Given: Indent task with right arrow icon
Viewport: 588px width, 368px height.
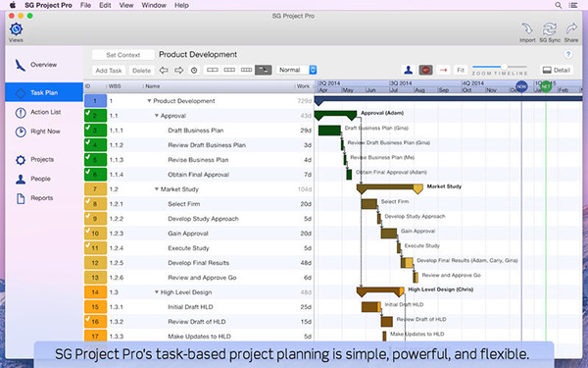Looking at the screenshot, I should 179,70.
